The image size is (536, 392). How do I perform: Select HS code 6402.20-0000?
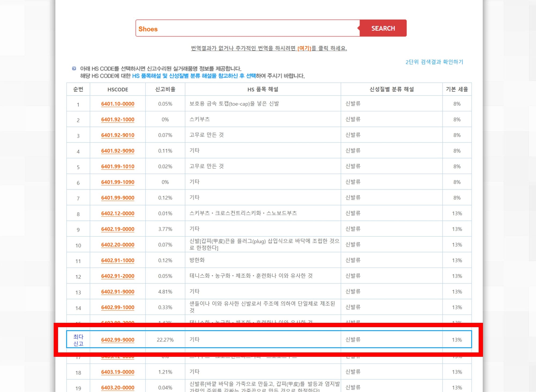point(117,245)
